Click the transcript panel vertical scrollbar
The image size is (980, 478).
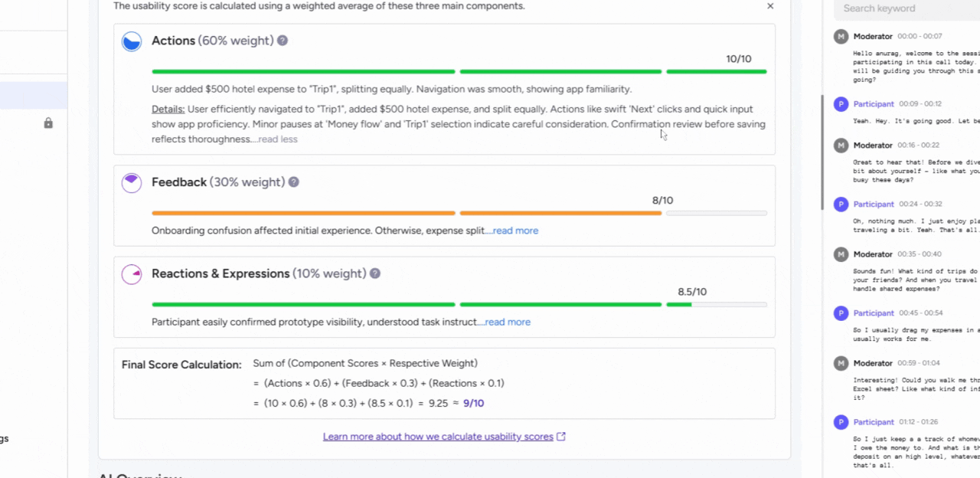coord(823,146)
